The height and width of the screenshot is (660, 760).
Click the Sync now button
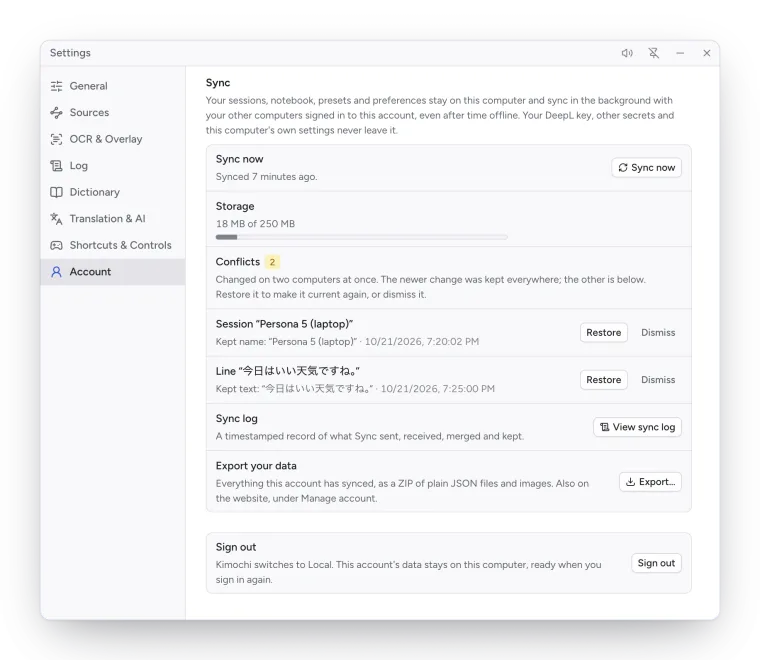(x=647, y=168)
